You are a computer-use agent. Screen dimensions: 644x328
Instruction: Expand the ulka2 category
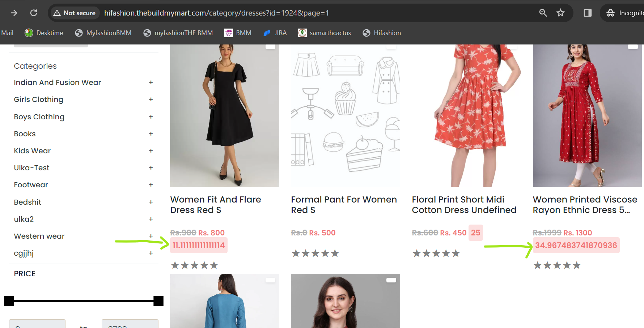(151, 219)
